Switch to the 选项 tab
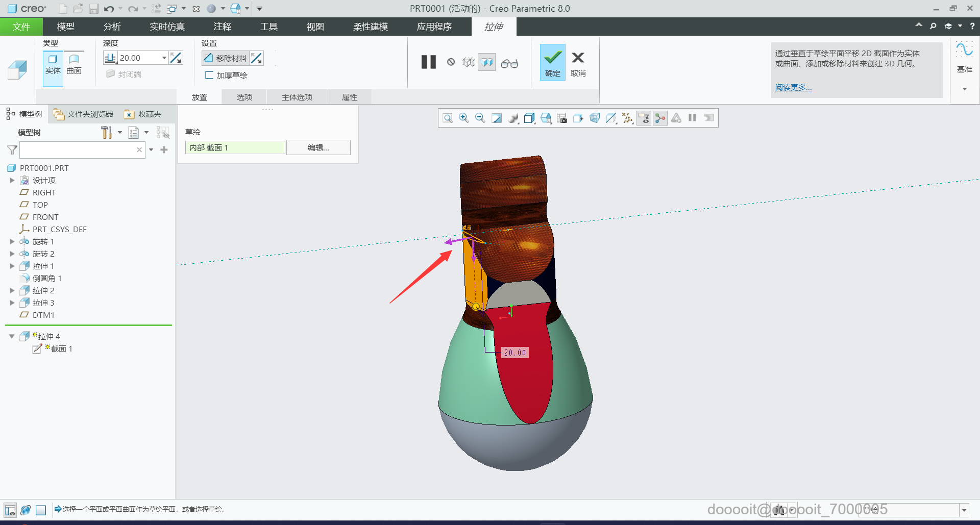 point(244,97)
